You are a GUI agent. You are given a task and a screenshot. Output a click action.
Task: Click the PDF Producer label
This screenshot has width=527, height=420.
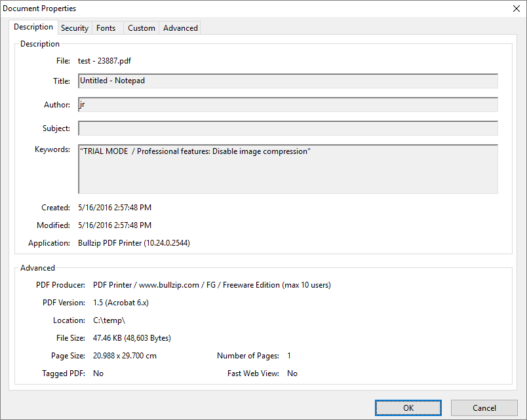pyautogui.click(x=60, y=285)
